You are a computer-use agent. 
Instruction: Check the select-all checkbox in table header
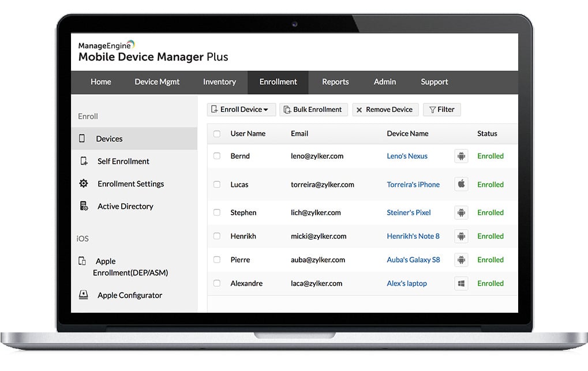216,133
